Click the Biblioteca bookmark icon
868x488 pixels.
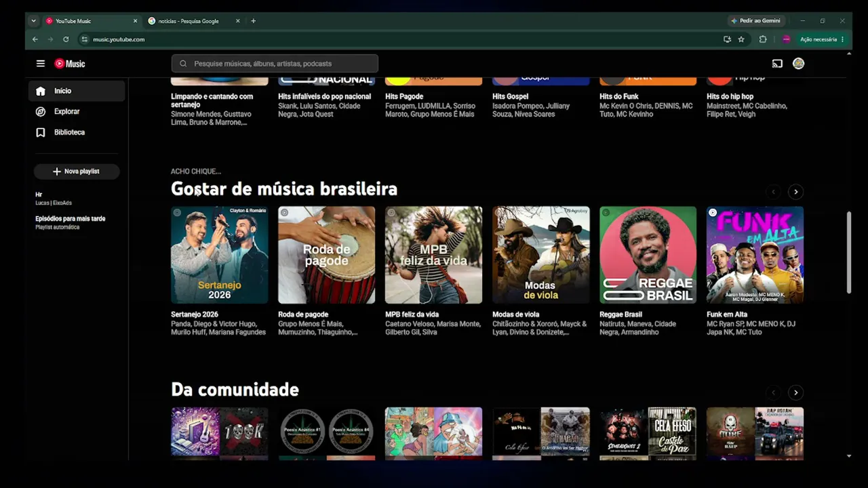click(x=41, y=132)
